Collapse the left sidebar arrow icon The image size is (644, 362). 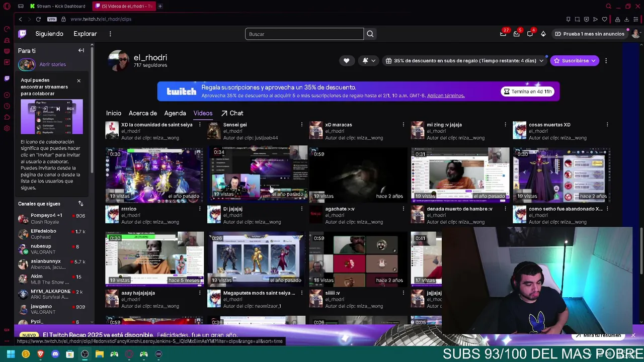(81, 50)
